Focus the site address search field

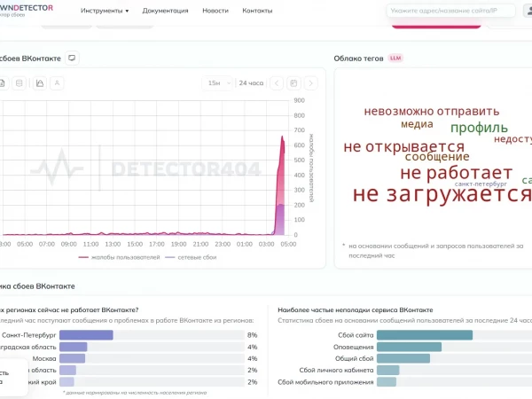click(450, 11)
